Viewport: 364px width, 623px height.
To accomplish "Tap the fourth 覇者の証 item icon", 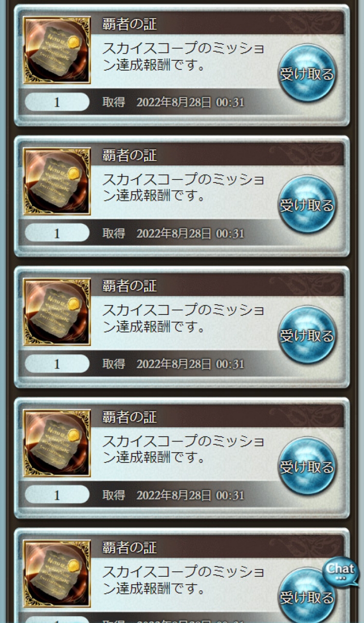I will [x=57, y=443].
